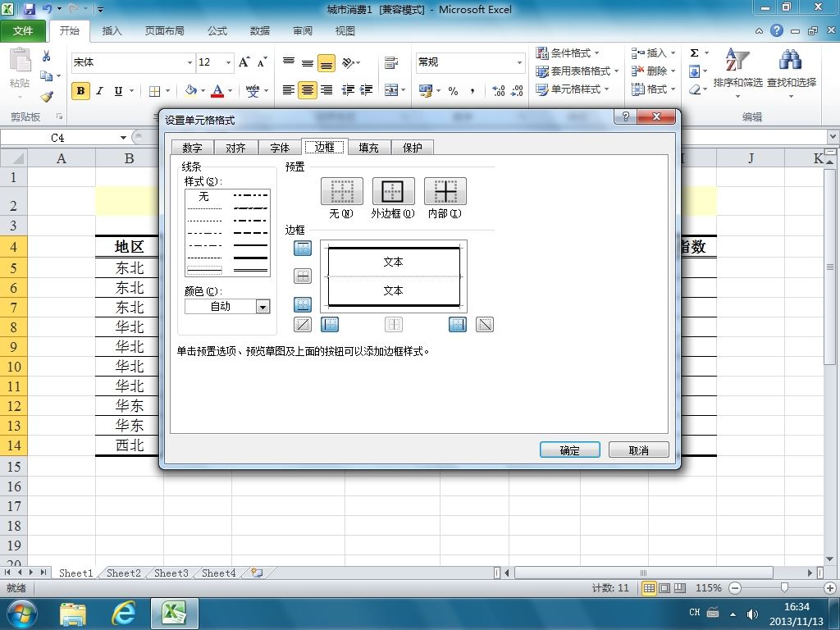
Task: Switch to the 对齐 tab
Action: pyautogui.click(x=235, y=148)
